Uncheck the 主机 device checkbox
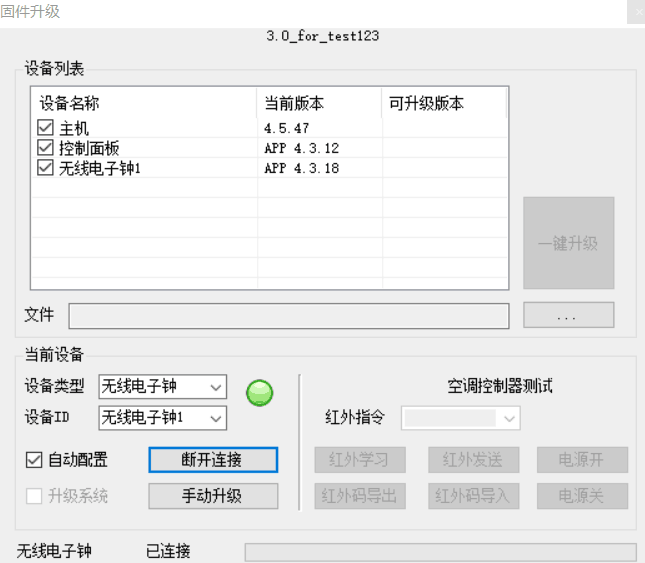The height and width of the screenshot is (563, 645). (45, 128)
